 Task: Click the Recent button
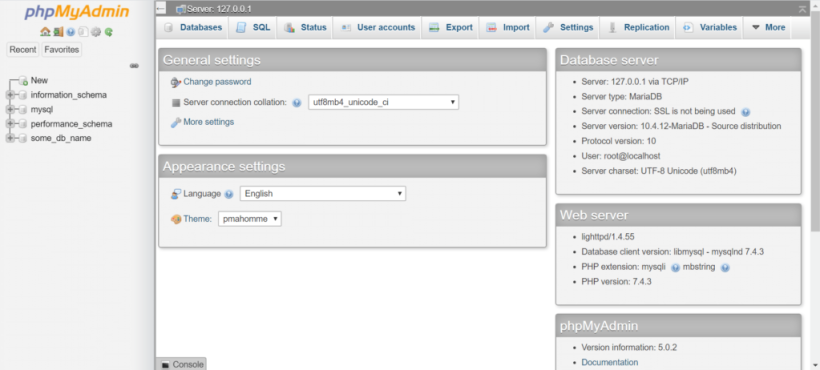tap(23, 50)
